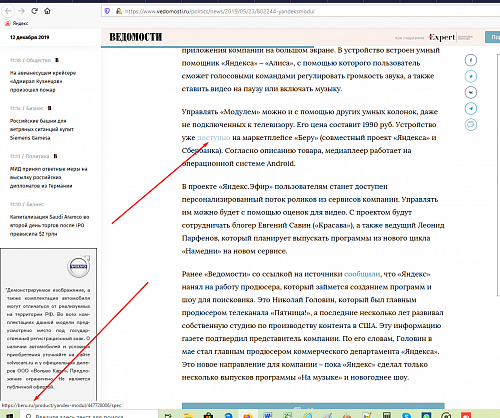The height and width of the screenshot is (418, 500).
Task: Open the browser home page icon
Action: pos(47,11)
